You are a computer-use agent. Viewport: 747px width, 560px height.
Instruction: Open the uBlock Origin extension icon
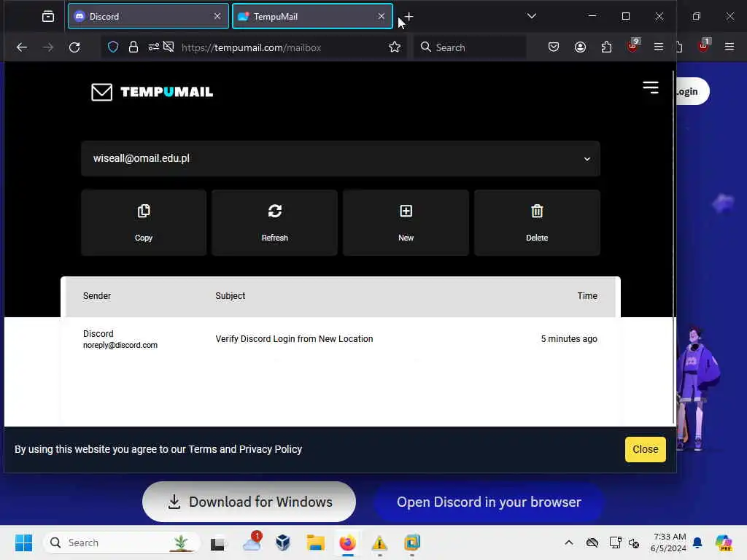[x=633, y=46]
